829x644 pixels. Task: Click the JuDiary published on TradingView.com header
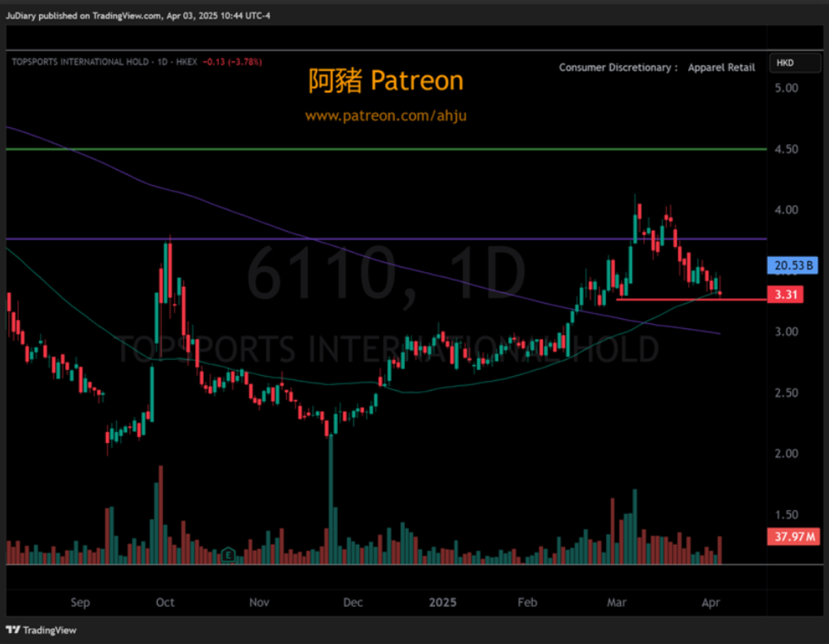click(x=138, y=16)
